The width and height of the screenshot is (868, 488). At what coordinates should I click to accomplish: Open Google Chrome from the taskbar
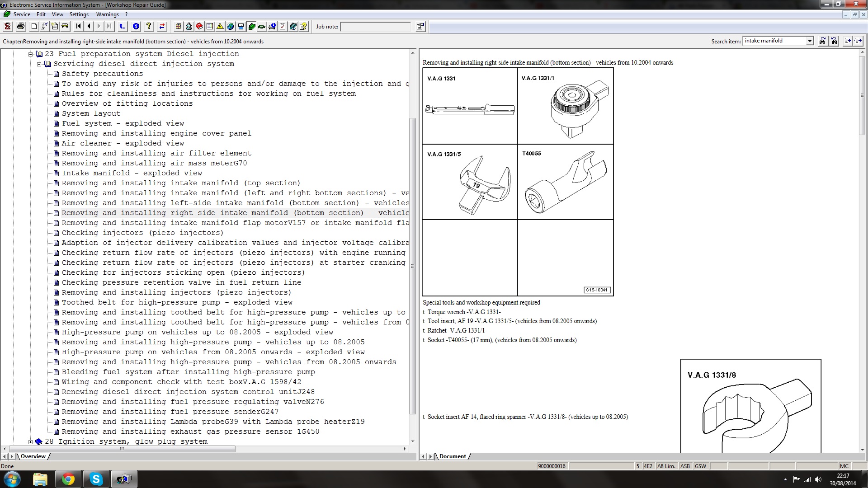(x=68, y=479)
